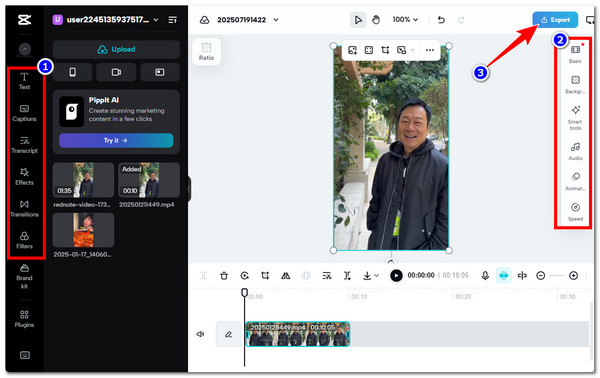
Task: Open more options three-dots menu
Action: tap(430, 50)
